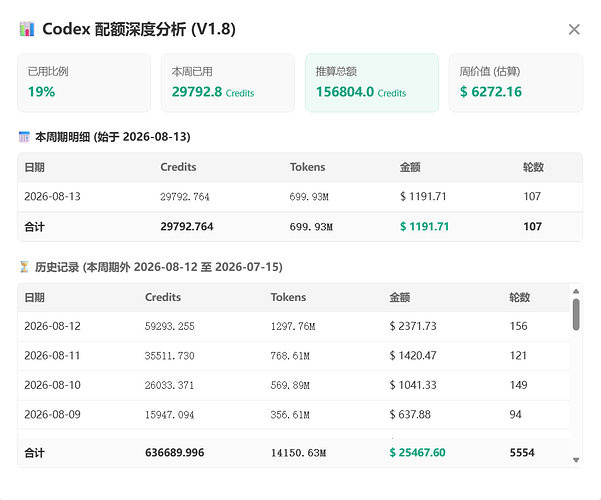The height and width of the screenshot is (500, 601).
Task: Click the bold 29792.764 total credits
Action: pos(187,227)
